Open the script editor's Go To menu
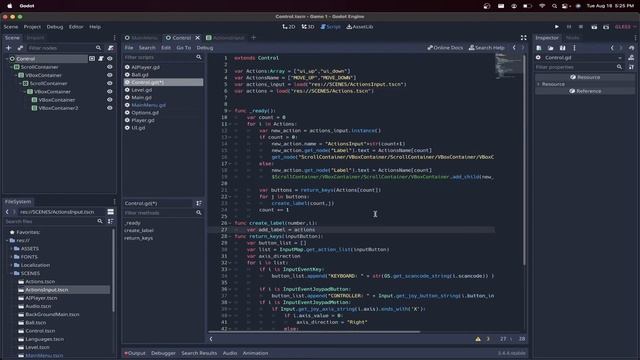The width and height of the screenshot is (640, 360). point(184,48)
